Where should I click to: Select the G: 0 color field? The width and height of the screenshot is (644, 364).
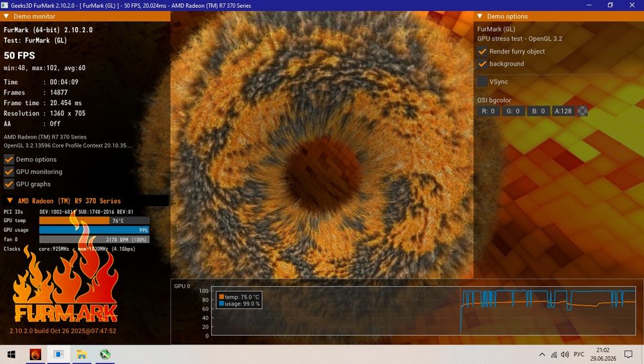pyautogui.click(x=513, y=111)
